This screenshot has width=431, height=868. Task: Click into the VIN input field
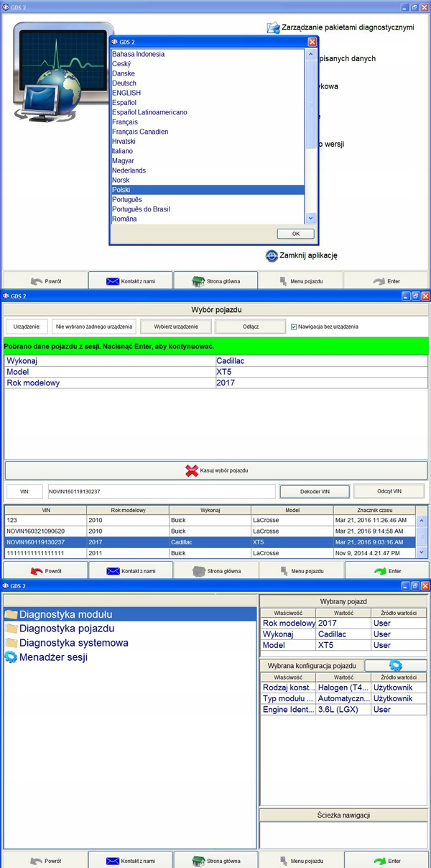(161, 491)
